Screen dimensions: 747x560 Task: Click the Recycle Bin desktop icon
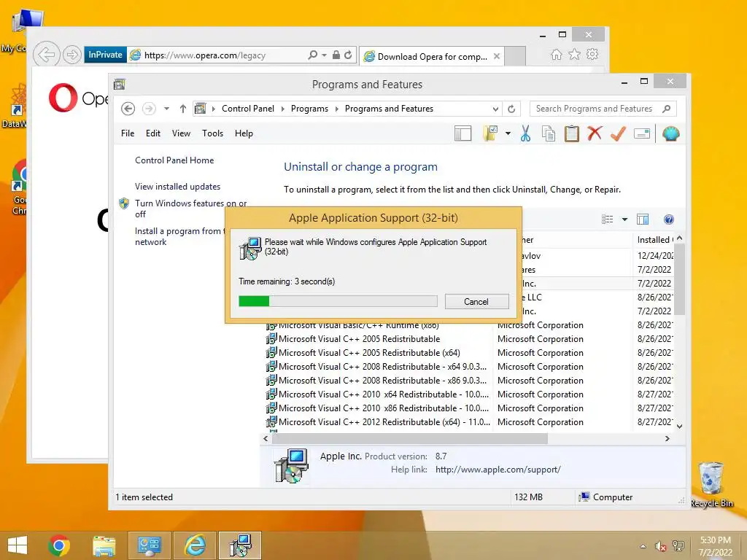tap(711, 485)
